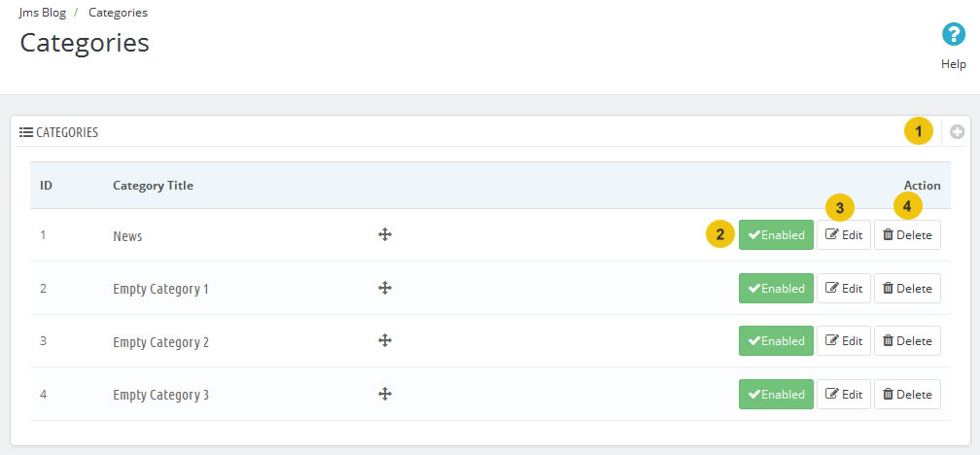Delete Empty Category 1
This screenshot has height=455, width=980.
click(x=907, y=288)
